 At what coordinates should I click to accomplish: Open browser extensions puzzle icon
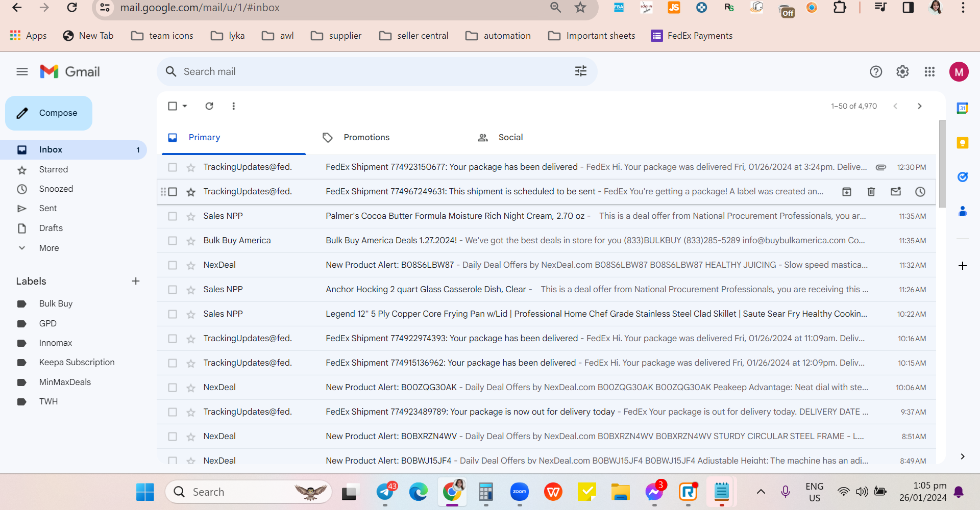point(839,7)
